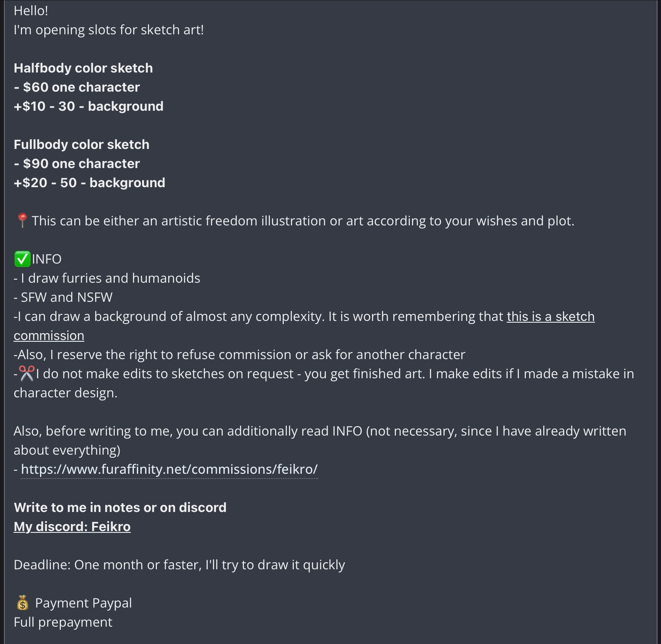
Task: Click "Write to me in notes or on discord"
Action: [120, 508]
